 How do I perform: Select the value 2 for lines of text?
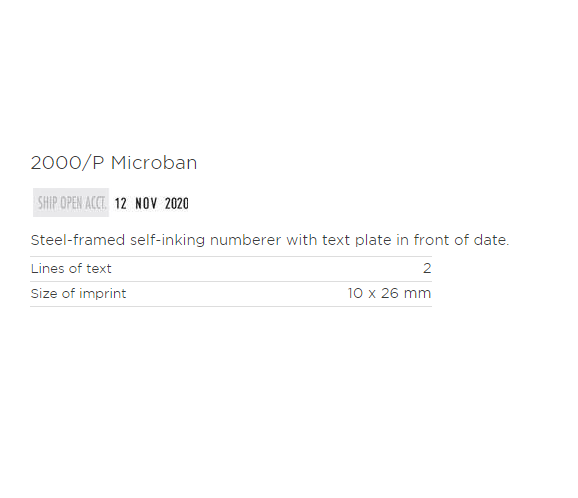[x=427, y=268]
